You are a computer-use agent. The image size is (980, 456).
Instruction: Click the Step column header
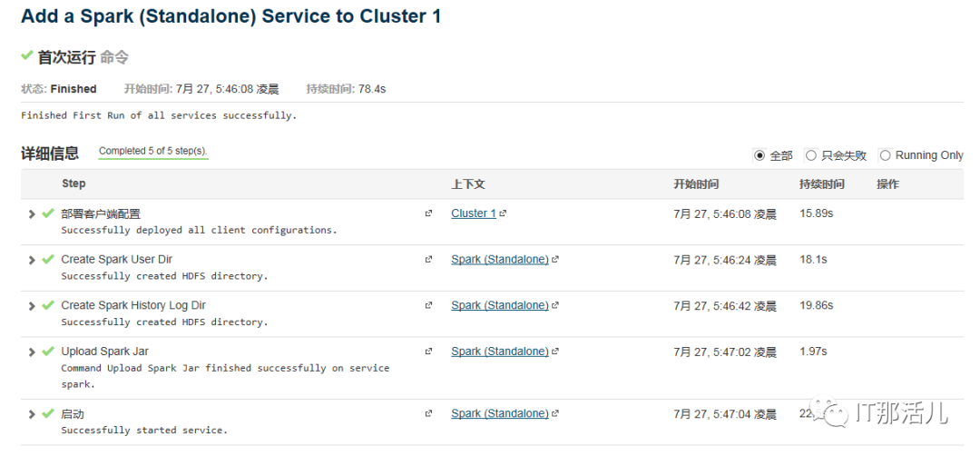click(73, 183)
